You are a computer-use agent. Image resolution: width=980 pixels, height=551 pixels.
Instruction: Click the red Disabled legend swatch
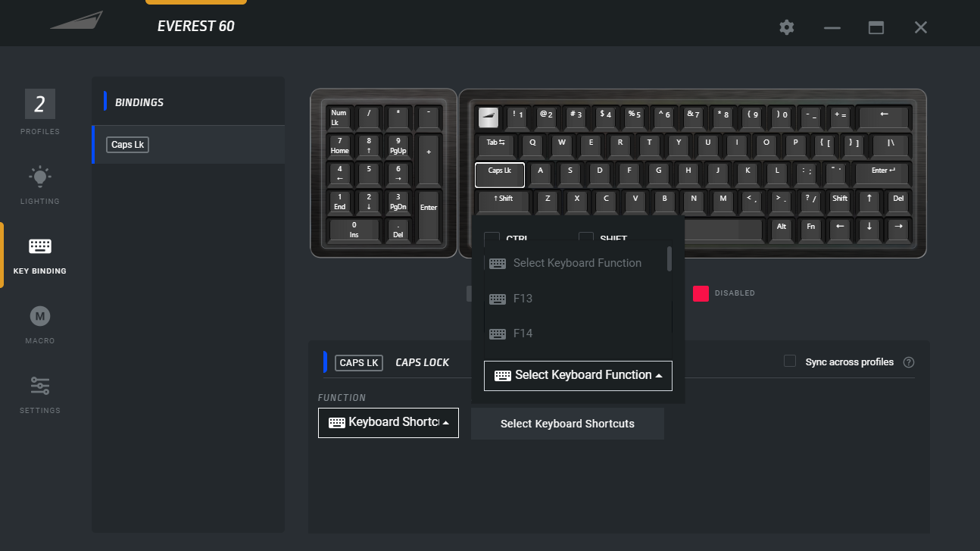(x=701, y=293)
